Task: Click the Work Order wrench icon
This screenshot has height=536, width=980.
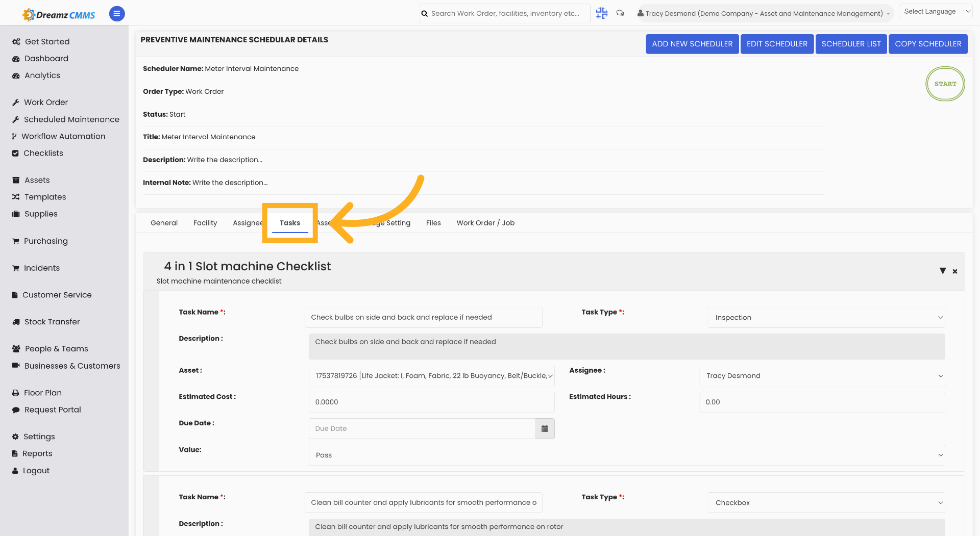Action: pos(16,103)
